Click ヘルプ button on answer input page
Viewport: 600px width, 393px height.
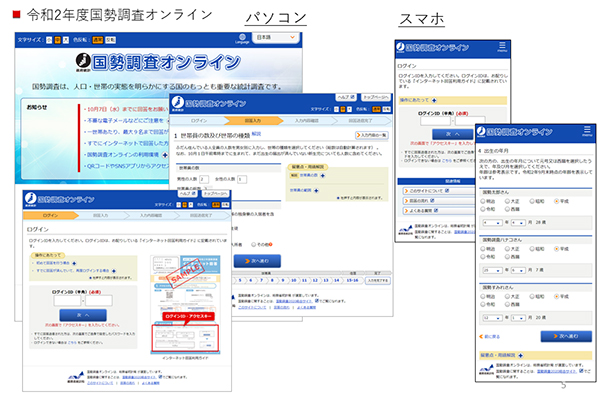pyautogui.click(x=346, y=97)
